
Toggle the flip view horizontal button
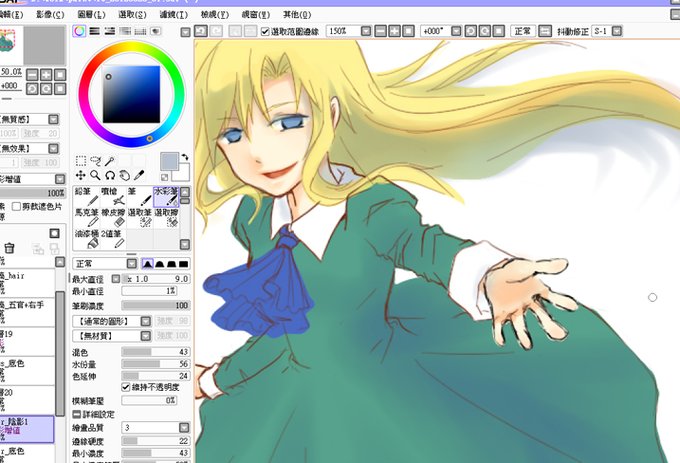pyautogui.click(x=545, y=31)
